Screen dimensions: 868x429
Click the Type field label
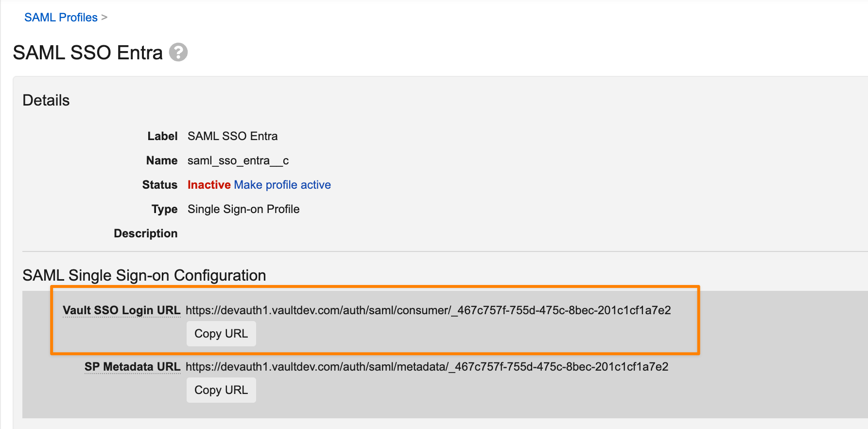click(x=165, y=209)
